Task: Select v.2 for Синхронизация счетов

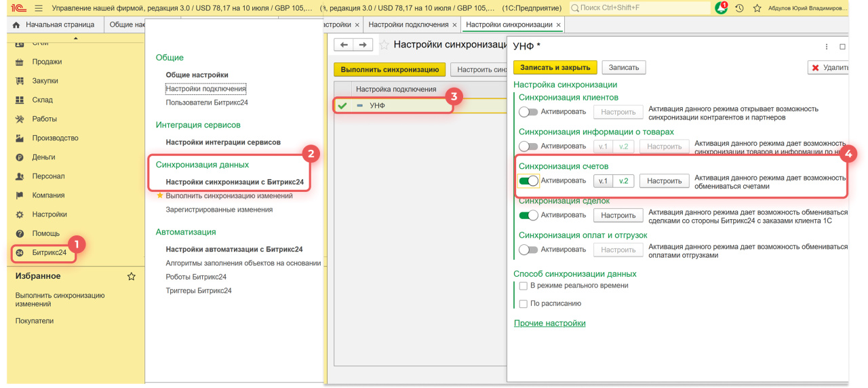Action: (624, 181)
